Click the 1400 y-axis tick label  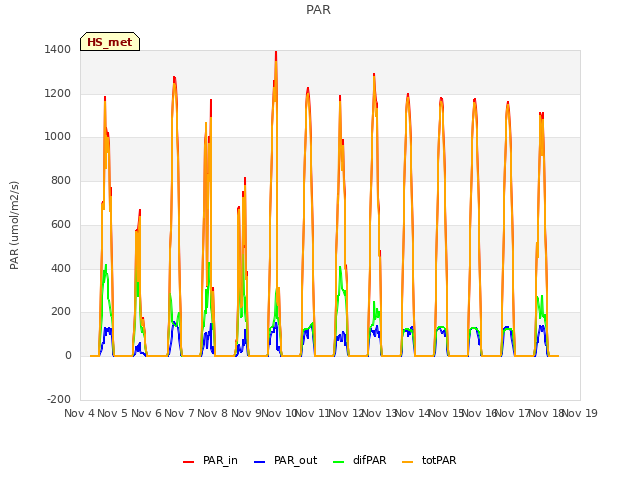point(58,49)
